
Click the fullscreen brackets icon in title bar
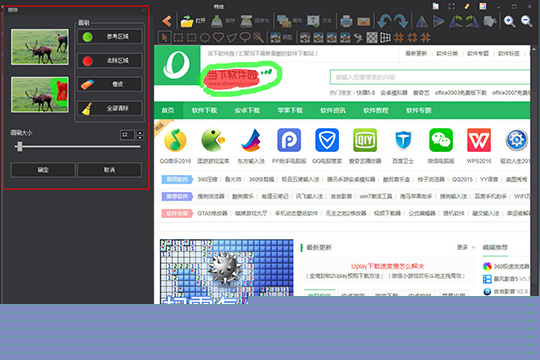[x=451, y=6]
